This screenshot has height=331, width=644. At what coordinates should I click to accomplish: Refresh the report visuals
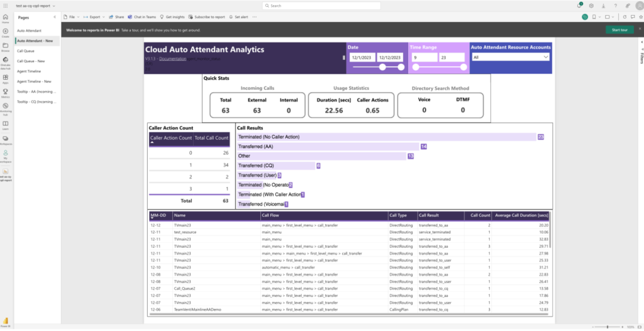tap(625, 17)
